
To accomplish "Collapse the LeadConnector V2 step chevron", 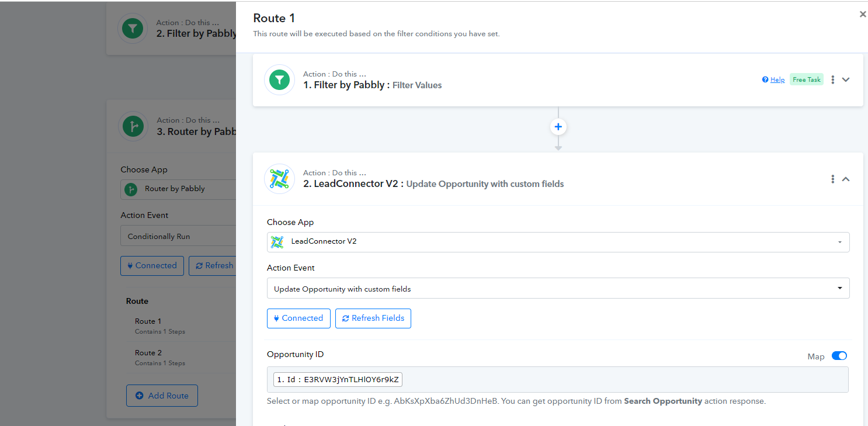I will pos(845,179).
